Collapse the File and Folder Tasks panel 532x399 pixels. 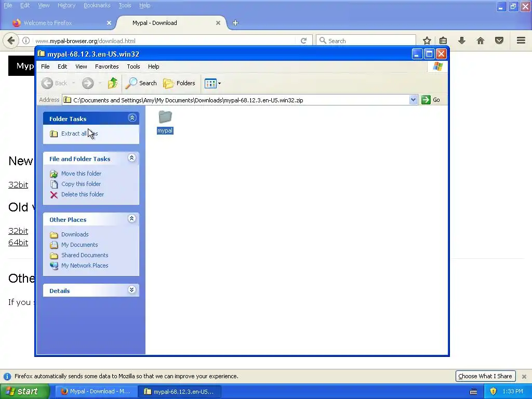pos(132,158)
